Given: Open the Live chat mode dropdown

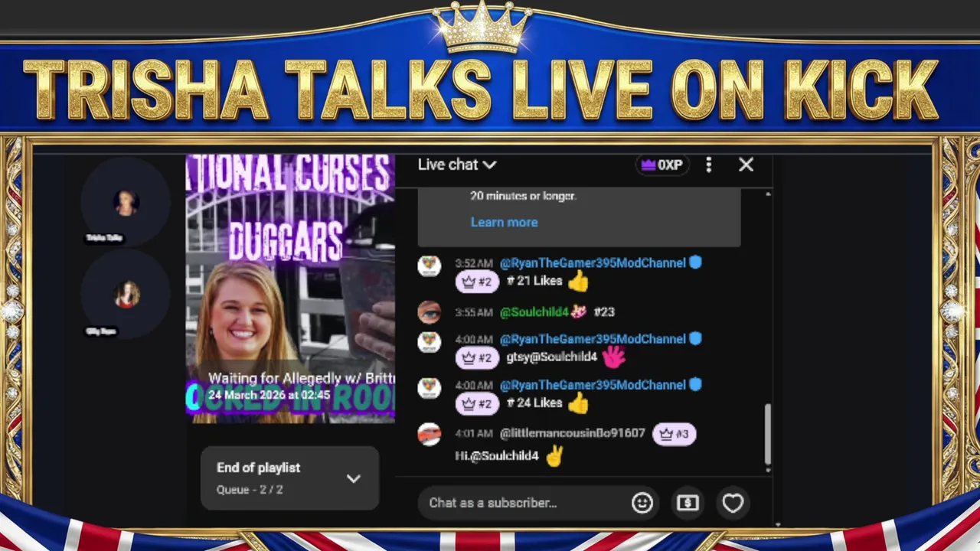Looking at the screenshot, I should click(x=457, y=165).
